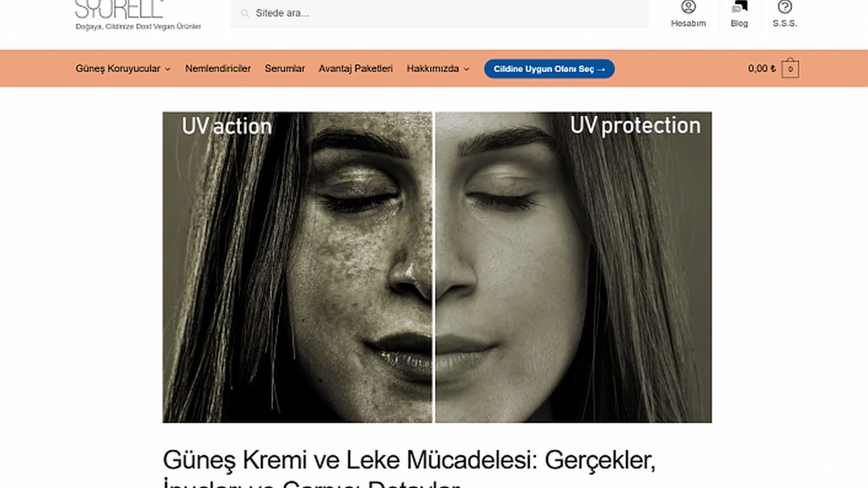Click the UV action protection comparison image
Image resolution: width=868 pixels, height=488 pixels.
point(437,267)
